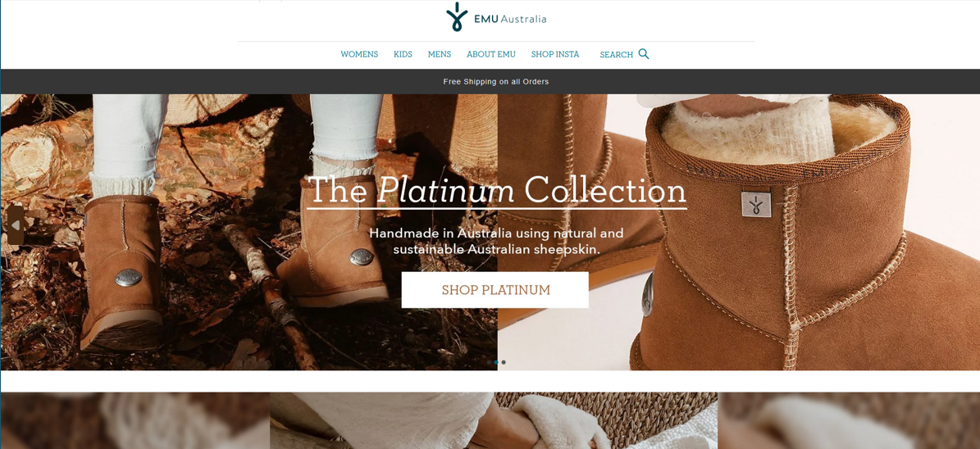Image resolution: width=980 pixels, height=449 pixels.
Task: Open the MENS navigation menu
Action: (x=440, y=54)
